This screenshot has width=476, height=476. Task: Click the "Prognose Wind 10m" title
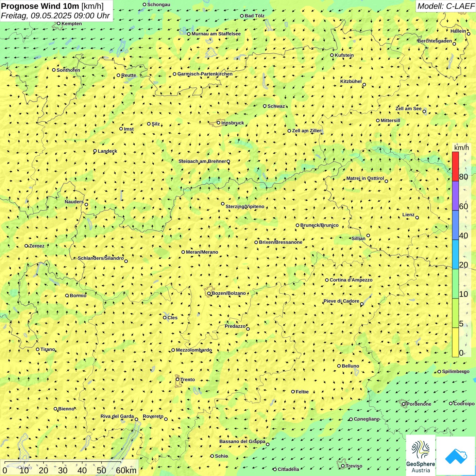point(40,6)
